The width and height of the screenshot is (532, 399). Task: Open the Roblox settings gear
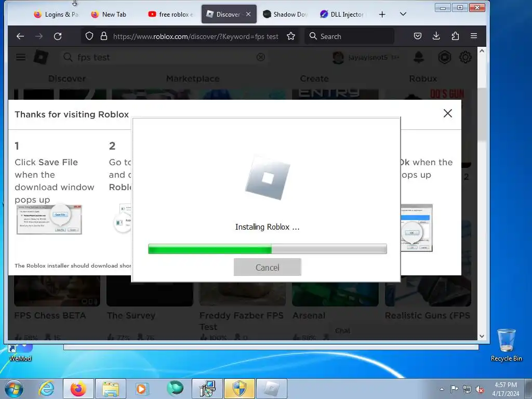coord(465,57)
